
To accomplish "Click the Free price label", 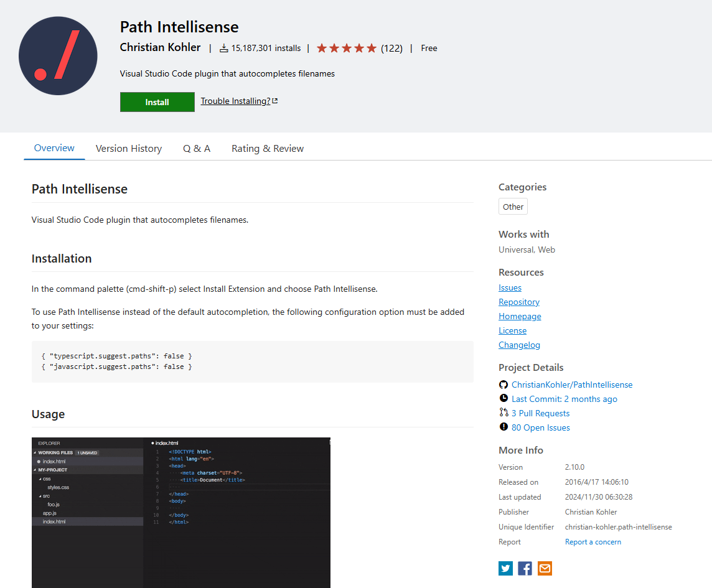I will coord(429,48).
